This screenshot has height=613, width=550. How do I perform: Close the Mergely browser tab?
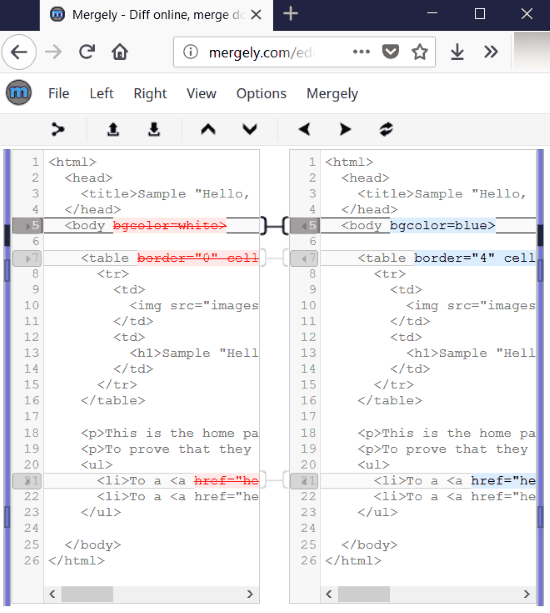tap(256, 15)
